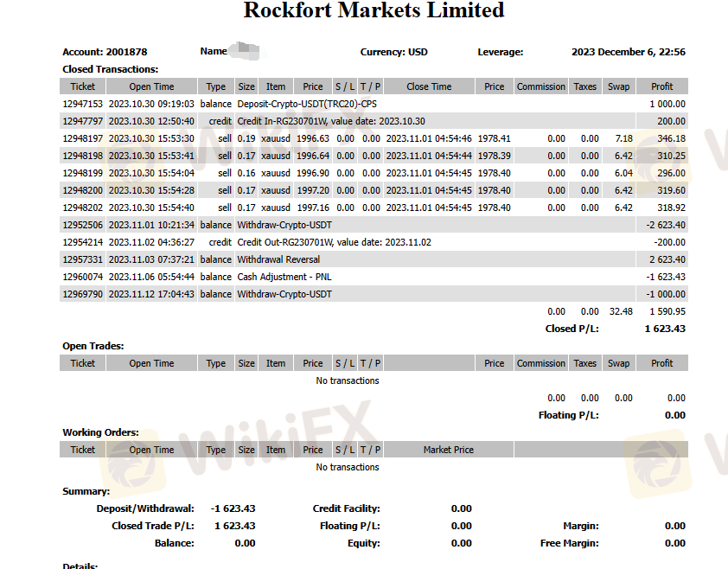This screenshot has height=569, width=728.
Task: Click the Rockfort Markets Limited title
Action: click(374, 10)
